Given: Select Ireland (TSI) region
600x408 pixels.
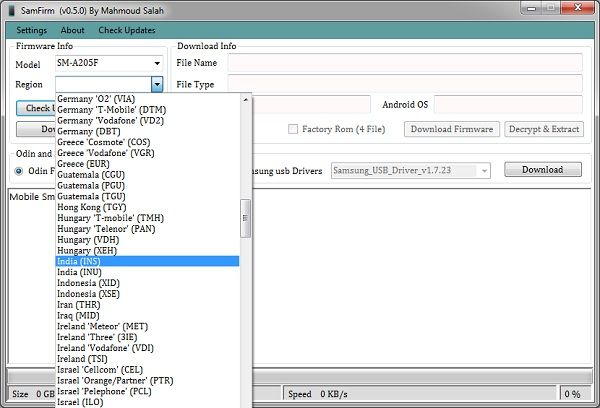Looking at the screenshot, I should pyautogui.click(x=147, y=359).
